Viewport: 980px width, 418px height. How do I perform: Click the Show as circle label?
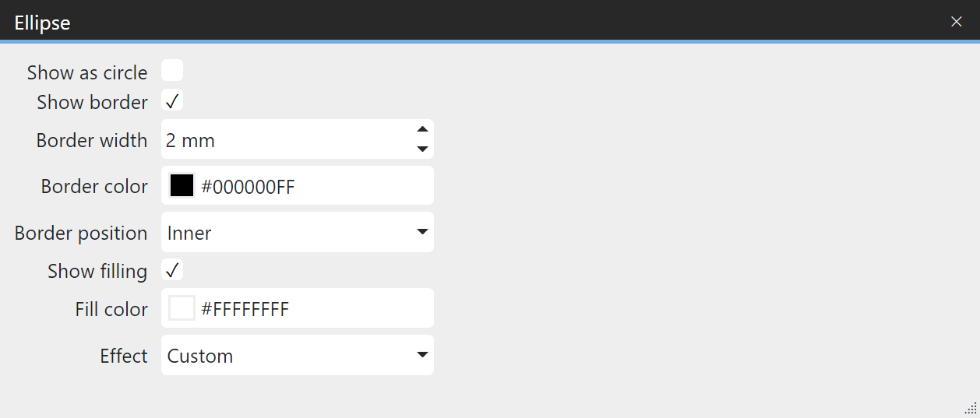[x=87, y=72]
